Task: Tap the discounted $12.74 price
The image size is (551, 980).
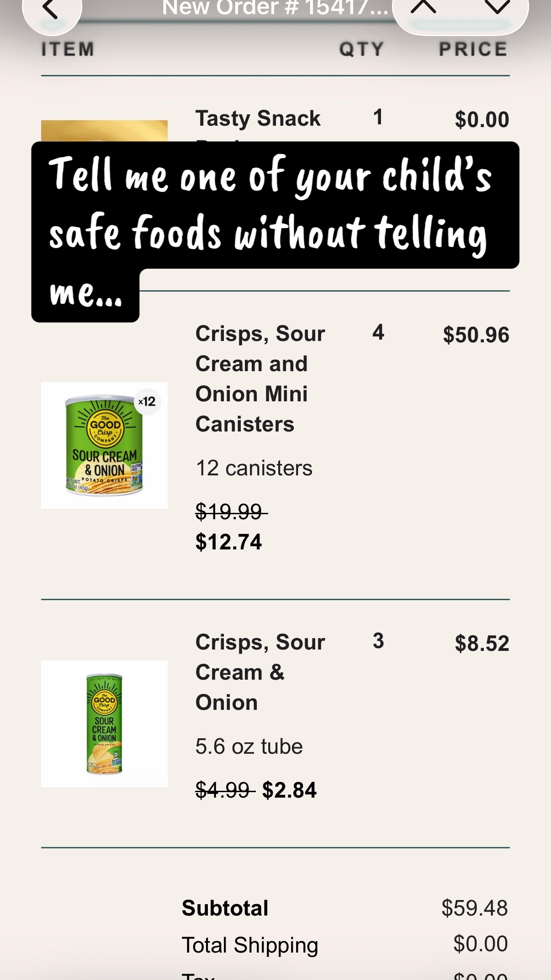Action: [228, 542]
